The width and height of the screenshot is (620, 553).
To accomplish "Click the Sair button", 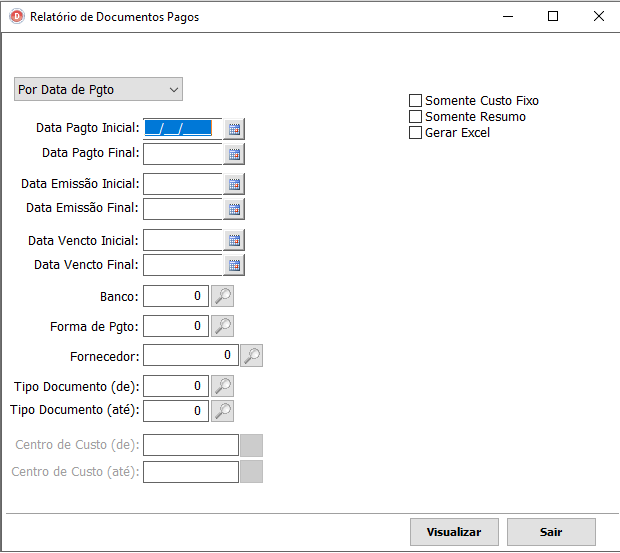I will [x=551, y=532].
